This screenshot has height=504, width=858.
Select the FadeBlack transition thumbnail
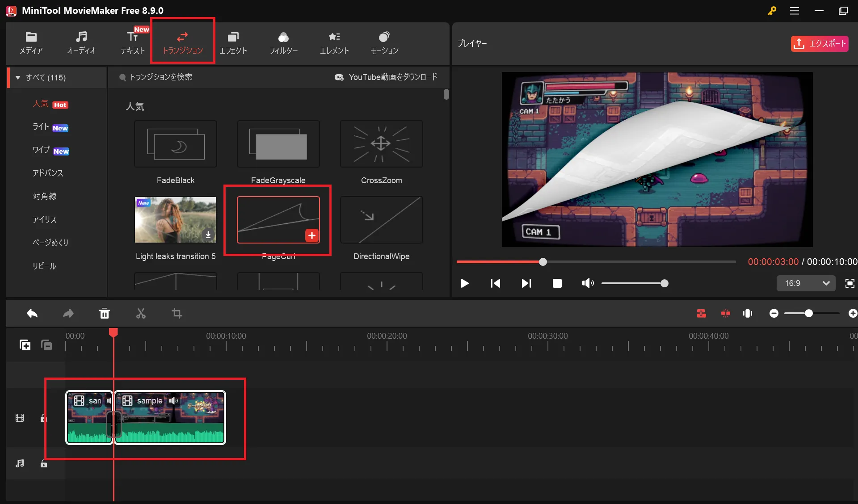pos(176,144)
